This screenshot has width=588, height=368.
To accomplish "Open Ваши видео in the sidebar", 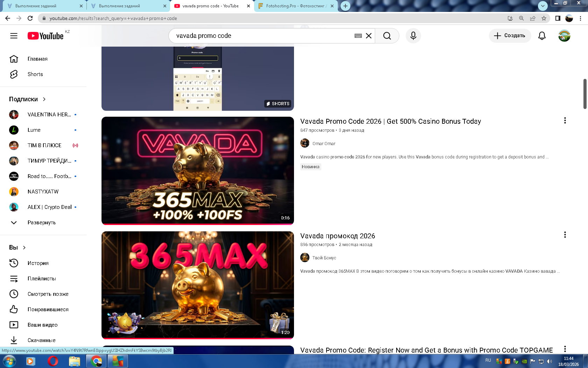I will click(43, 325).
